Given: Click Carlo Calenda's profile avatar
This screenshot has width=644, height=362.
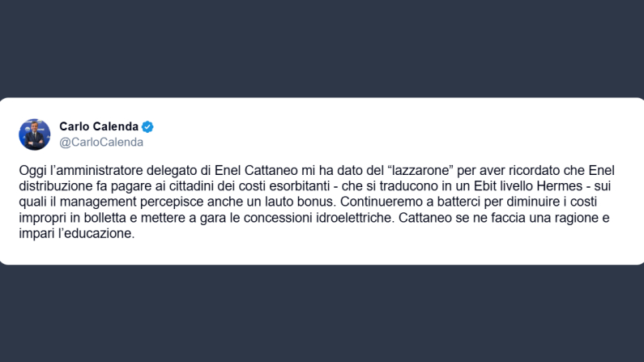Looking at the screenshot, I should tap(35, 134).
